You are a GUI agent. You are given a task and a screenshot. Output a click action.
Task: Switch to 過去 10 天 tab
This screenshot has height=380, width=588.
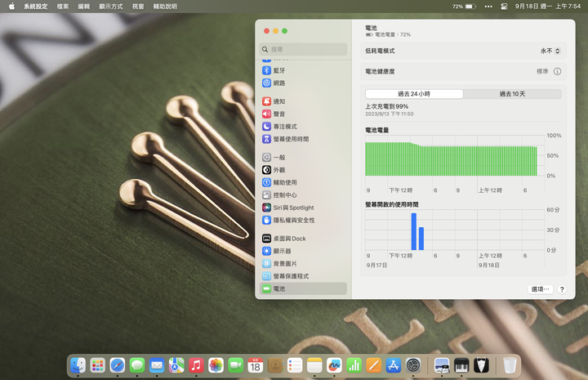[512, 94]
